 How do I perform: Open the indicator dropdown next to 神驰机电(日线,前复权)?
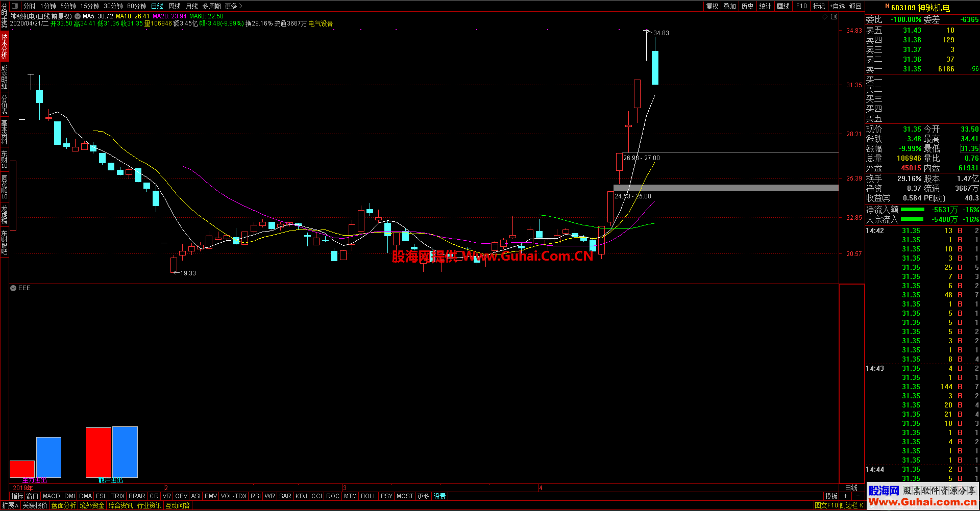click(78, 16)
